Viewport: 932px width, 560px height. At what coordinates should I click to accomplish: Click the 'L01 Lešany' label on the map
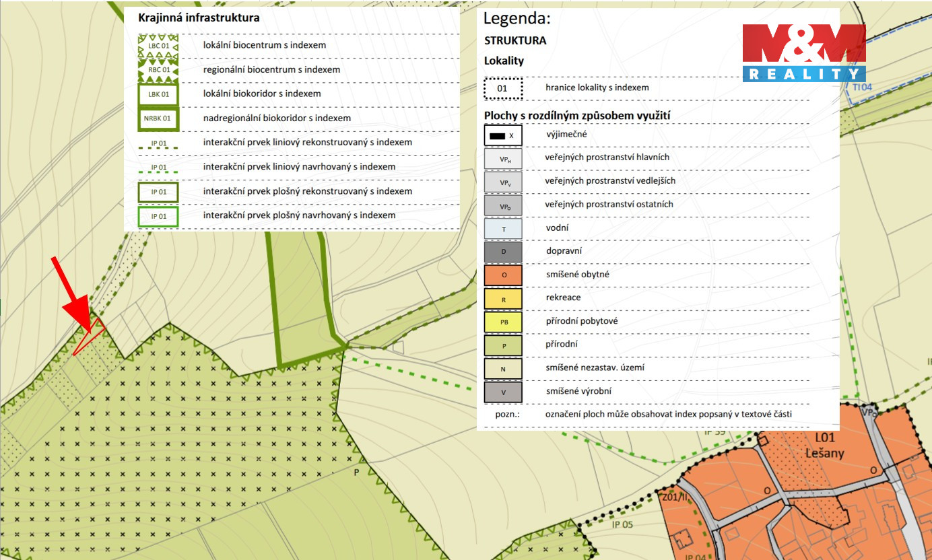[824, 446]
